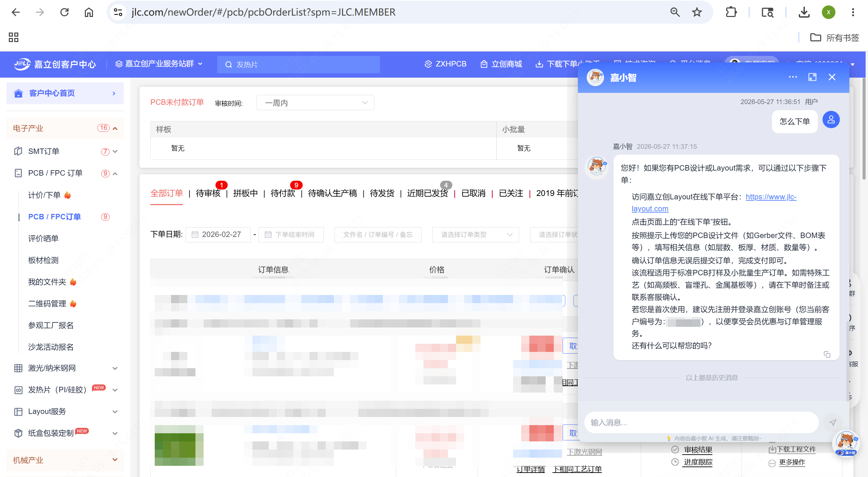Open the chat more options ellipsis icon
Screen dimensions: 868x477
(793, 77)
